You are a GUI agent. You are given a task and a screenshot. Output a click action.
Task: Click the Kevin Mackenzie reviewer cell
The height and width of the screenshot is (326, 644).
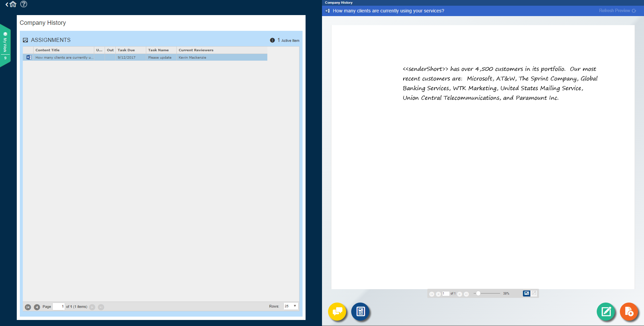(222, 58)
